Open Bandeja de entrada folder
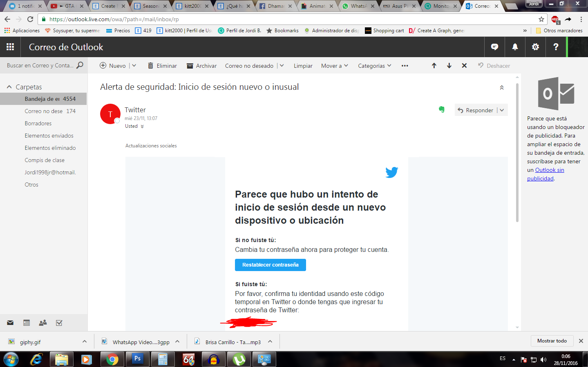This screenshot has width=588, height=367. point(43,99)
